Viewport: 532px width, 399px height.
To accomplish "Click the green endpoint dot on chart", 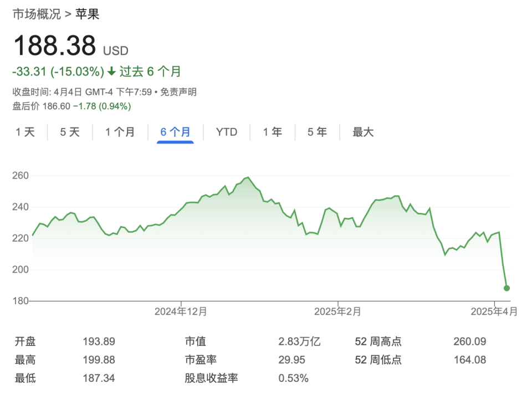I will (507, 288).
